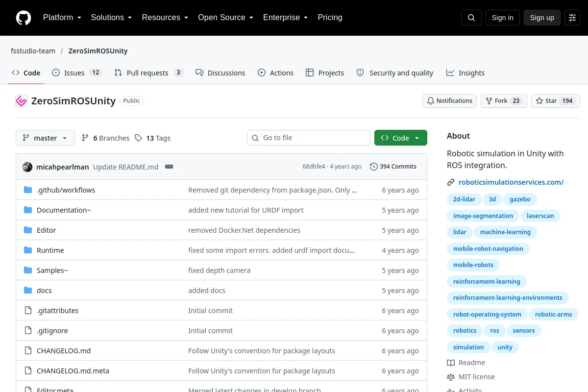Open the Security and quality tab
Viewport: 588px width, 392px height.
[395, 73]
